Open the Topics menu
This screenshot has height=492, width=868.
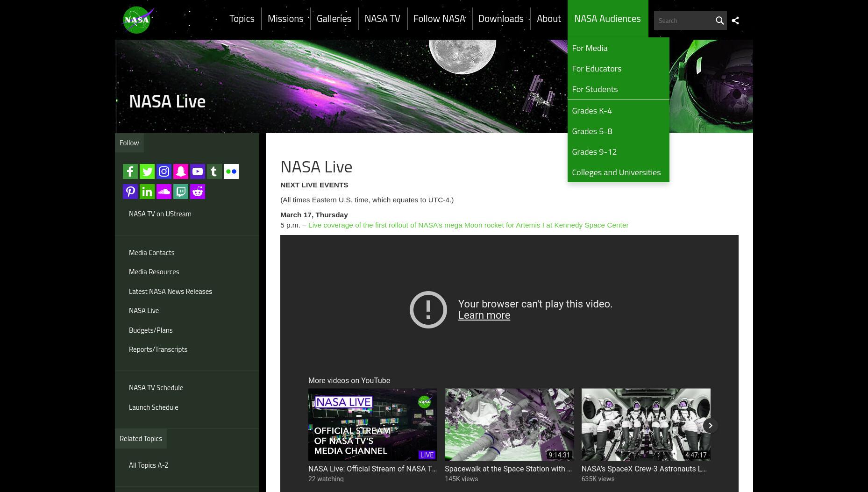[x=242, y=19]
